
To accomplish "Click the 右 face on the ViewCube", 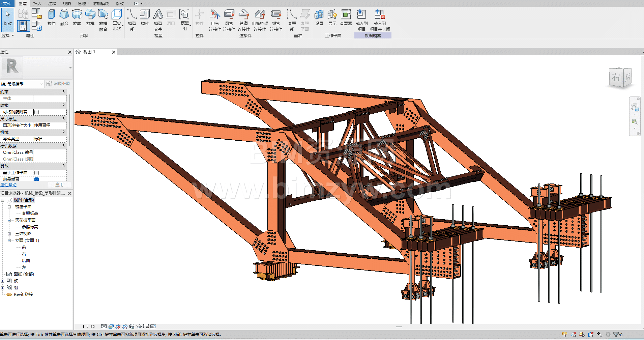I will coord(616,78).
